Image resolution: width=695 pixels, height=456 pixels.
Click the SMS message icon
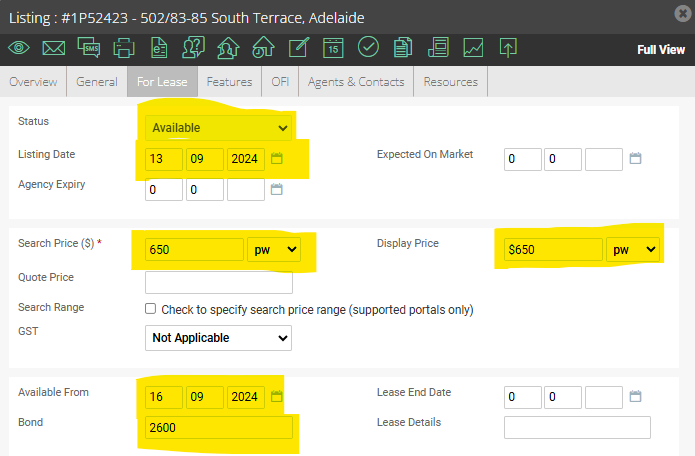pyautogui.click(x=88, y=47)
